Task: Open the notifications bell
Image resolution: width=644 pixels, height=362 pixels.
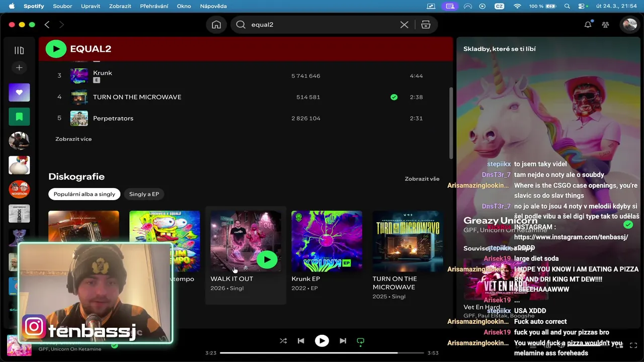Action: [588, 25]
